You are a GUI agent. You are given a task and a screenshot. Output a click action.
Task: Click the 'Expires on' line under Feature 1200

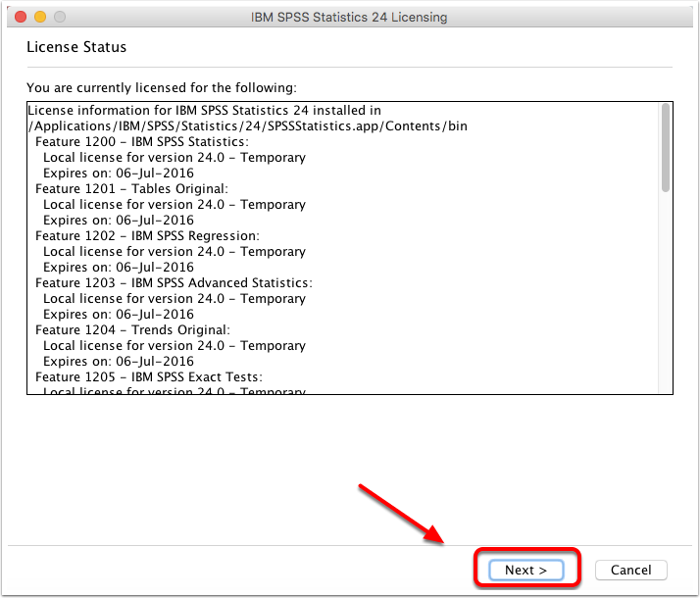click(119, 174)
